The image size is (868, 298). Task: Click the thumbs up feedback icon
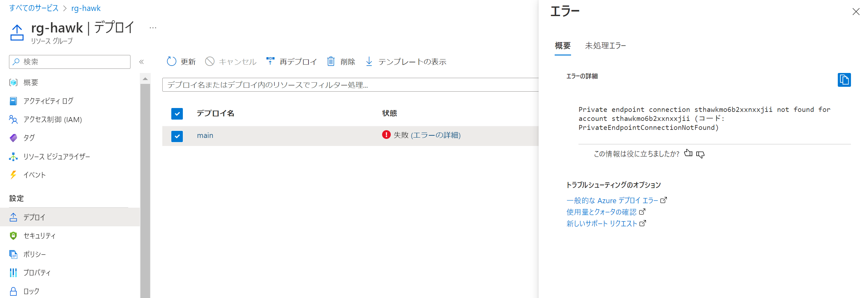(x=688, y=153)
